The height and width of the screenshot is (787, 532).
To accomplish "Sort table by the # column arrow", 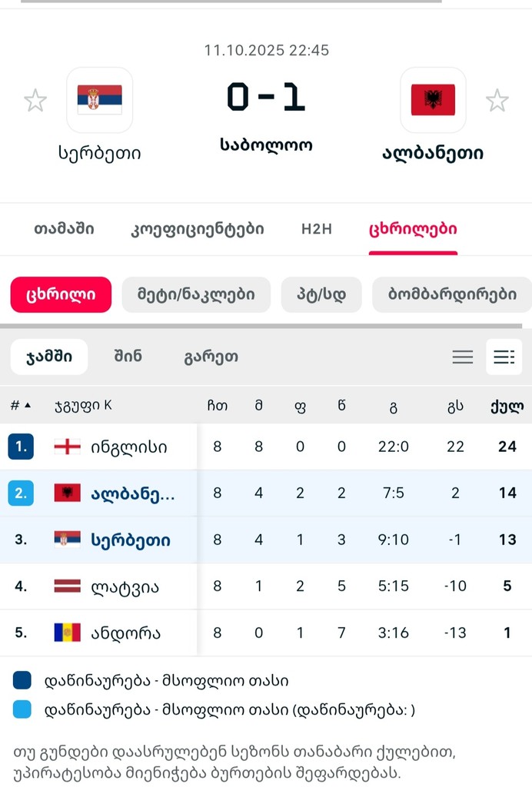I will coord(28,406).
